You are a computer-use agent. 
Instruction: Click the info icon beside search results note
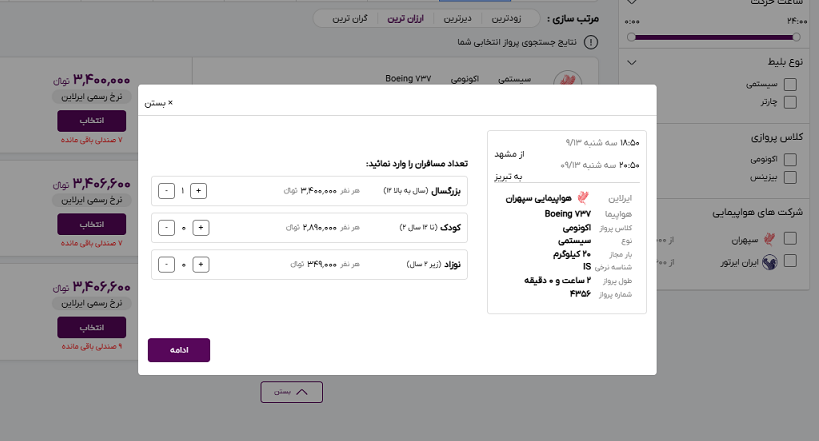click(591, 42)
